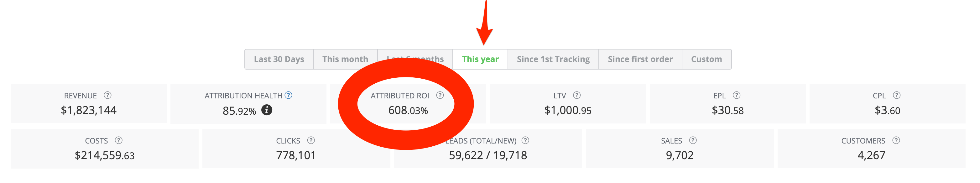980x183 pixels.
Task: Click the EPL question mark icon
Action: (x=737, y=95)
